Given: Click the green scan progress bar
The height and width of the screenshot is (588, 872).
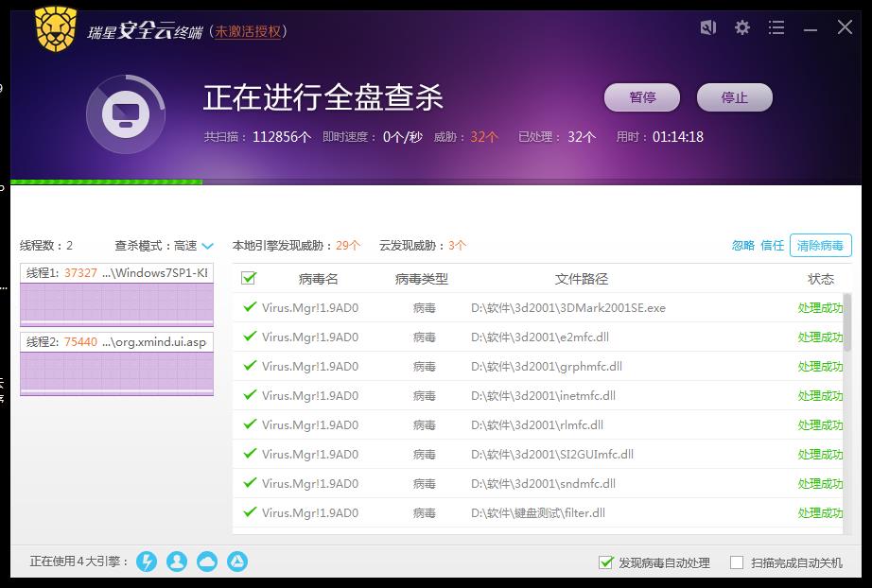Looking at the screenshot, I should [106, 182].
